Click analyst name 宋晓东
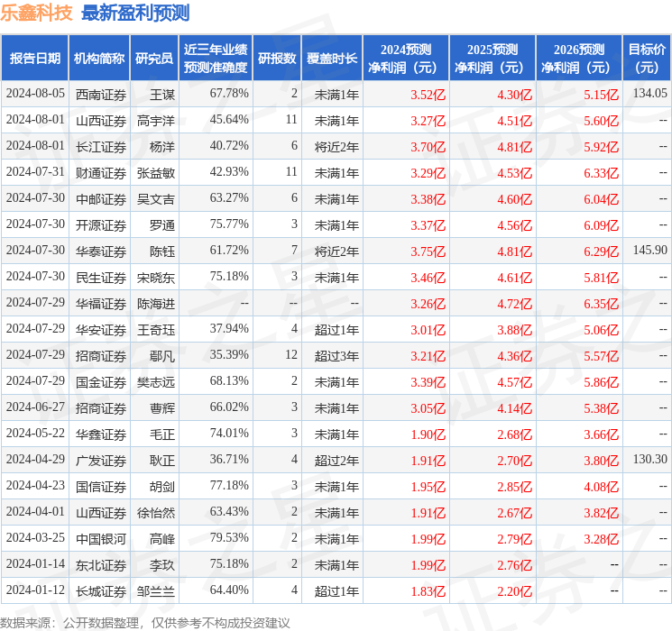 [x=156, y=278]
